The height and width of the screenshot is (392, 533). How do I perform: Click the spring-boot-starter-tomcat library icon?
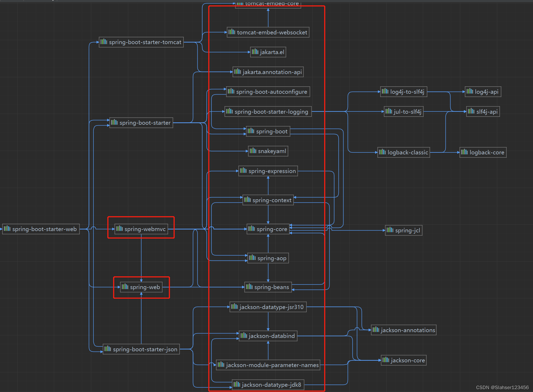[104, 42]
